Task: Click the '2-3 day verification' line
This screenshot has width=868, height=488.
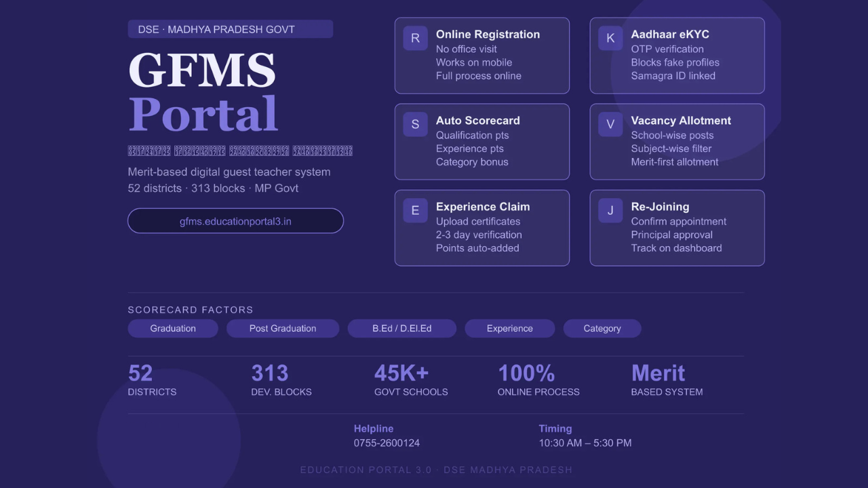Action: point(479,235)
